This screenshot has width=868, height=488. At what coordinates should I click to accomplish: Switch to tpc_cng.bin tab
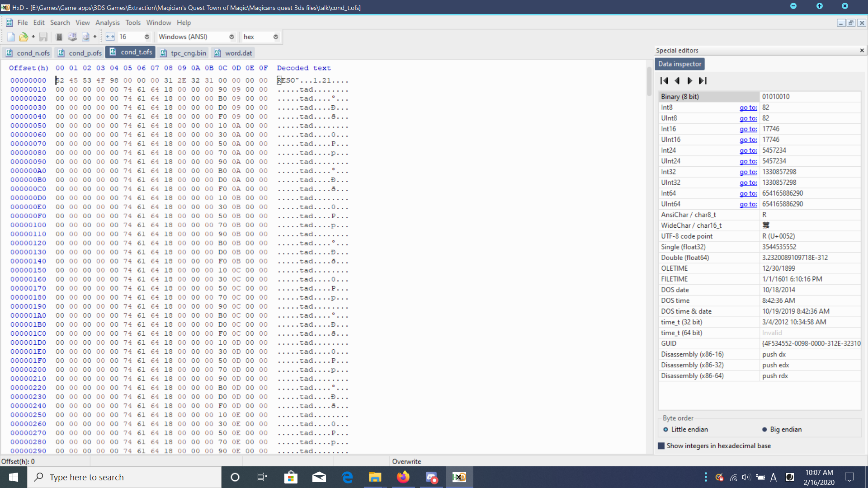(183, 53)
